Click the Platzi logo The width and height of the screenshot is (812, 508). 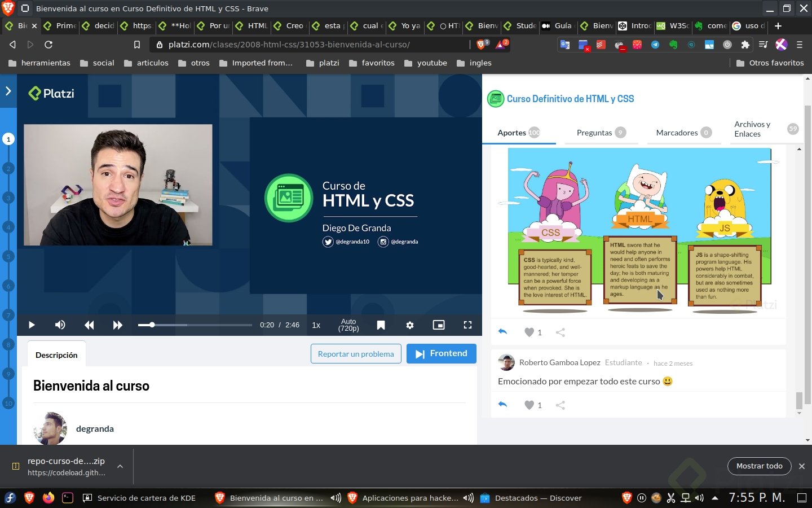(x=51, y=94)
